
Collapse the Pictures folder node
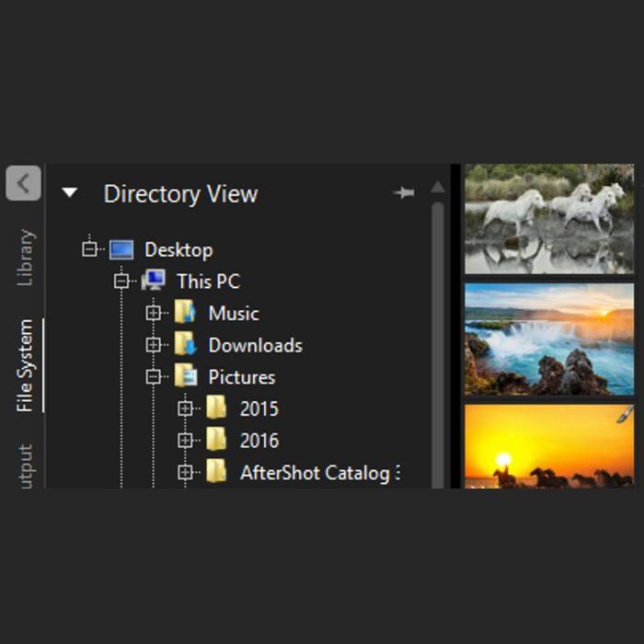click(x=154, y=377)
